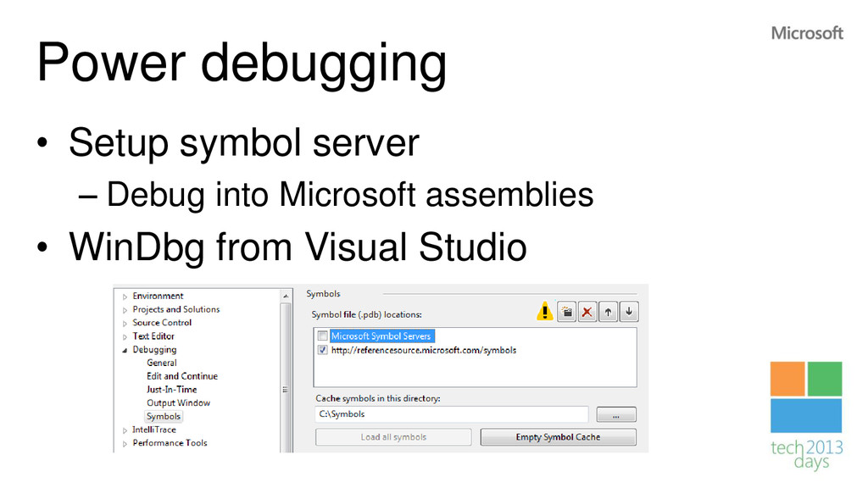The width and height of the screenshot is (868, 488).
Task: Expand Source Control node arrow
Action: pos(125,323)
